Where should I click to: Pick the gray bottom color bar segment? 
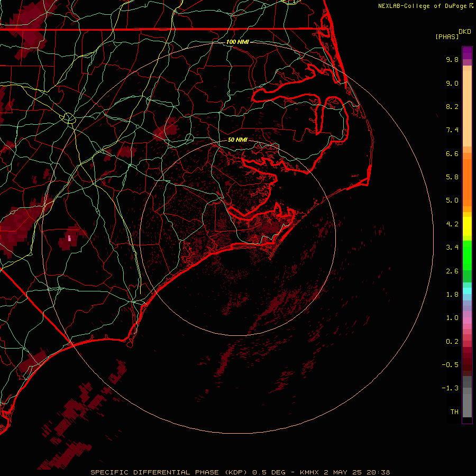[x=467, y=406]
